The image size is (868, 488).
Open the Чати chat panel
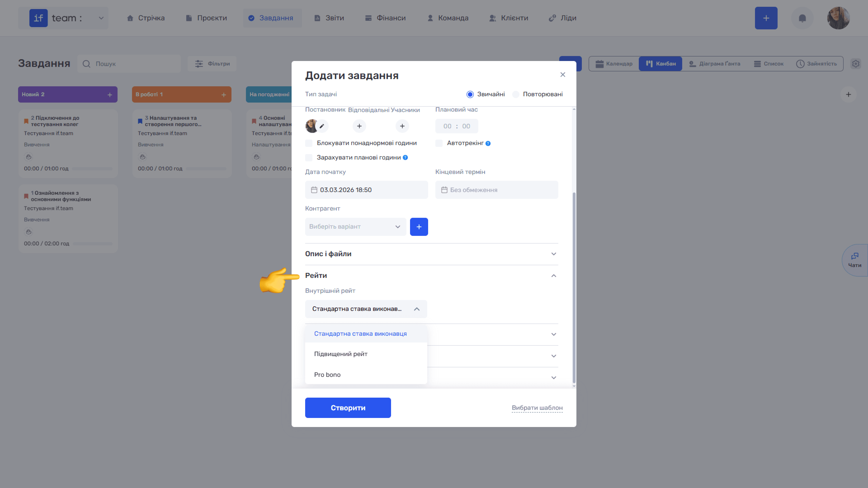pos(854,260)
